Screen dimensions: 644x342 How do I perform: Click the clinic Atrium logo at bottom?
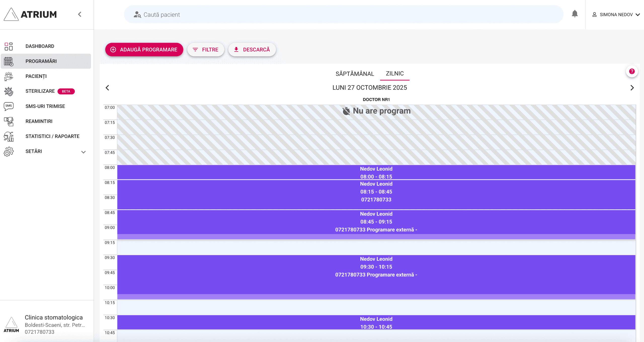tap(11, 325)
